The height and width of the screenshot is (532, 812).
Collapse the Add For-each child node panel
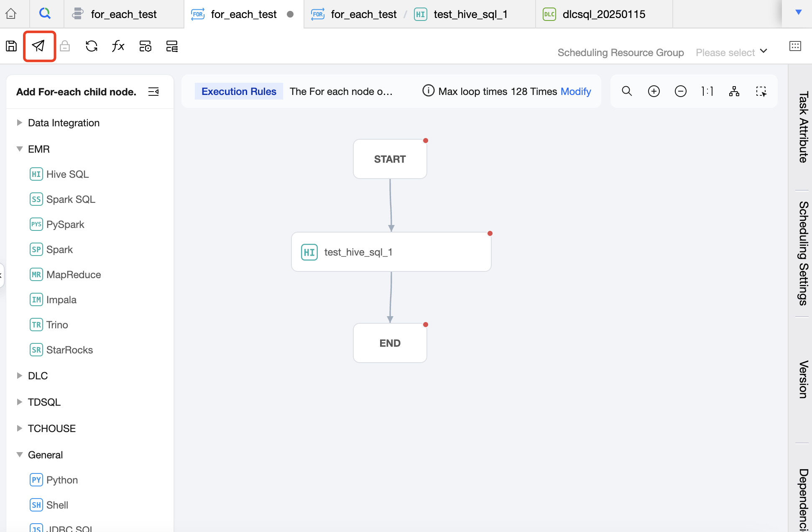click(153, 92)
